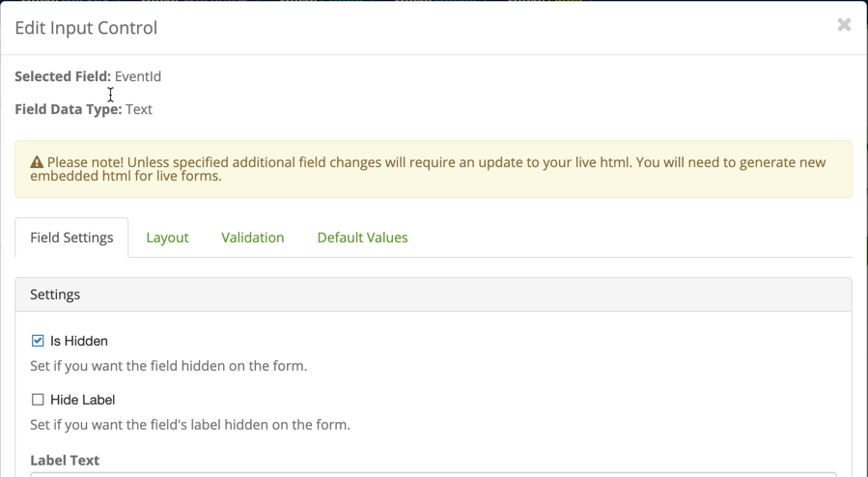Screen dimensions: 868x477
Task: Go to the Validation tab
Action: (252, 238)
